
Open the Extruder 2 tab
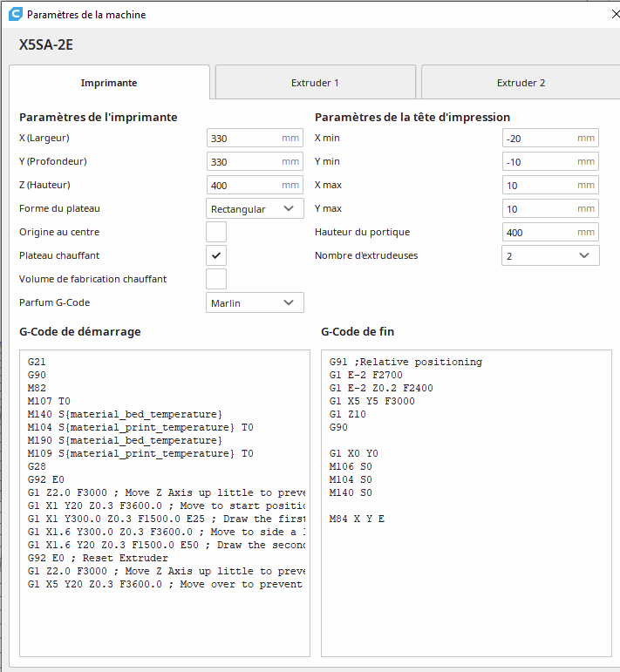[521, 82]
